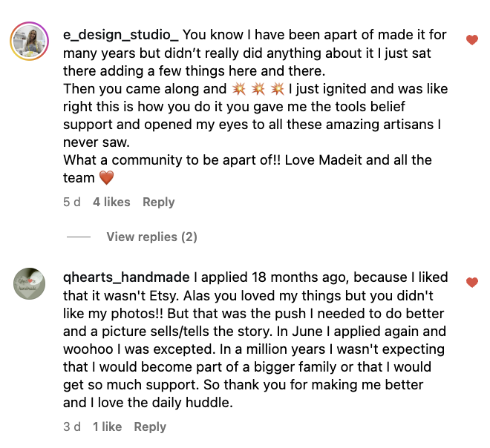This screenshot has width=490, height=448.
Task: Click the line beside View replies
Action: pos(79,237)
